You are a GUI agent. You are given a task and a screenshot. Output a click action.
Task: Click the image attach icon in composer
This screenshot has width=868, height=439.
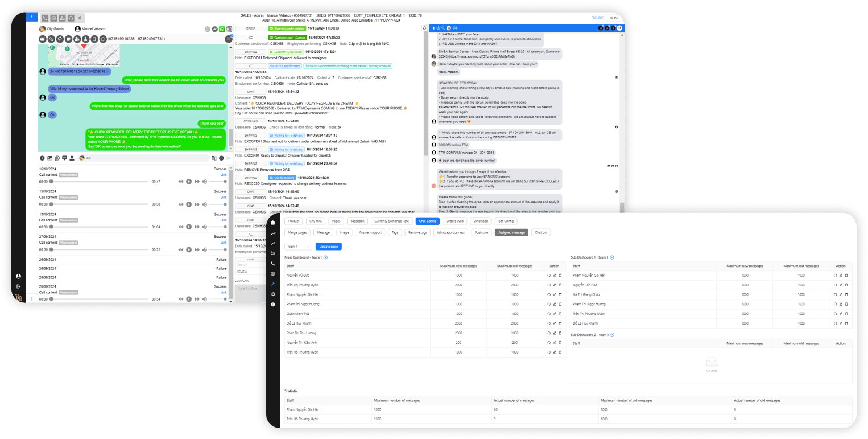pyautogui.click(x=49, y=158)
